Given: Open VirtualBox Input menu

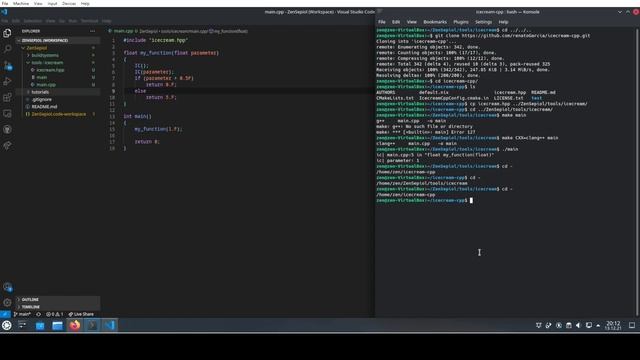Looking at the screenshot, I should 52,3.
